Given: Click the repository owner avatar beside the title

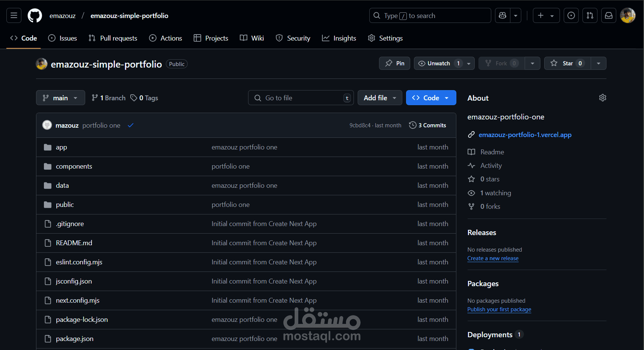Looking at the screenshot, I should point(42,64).
